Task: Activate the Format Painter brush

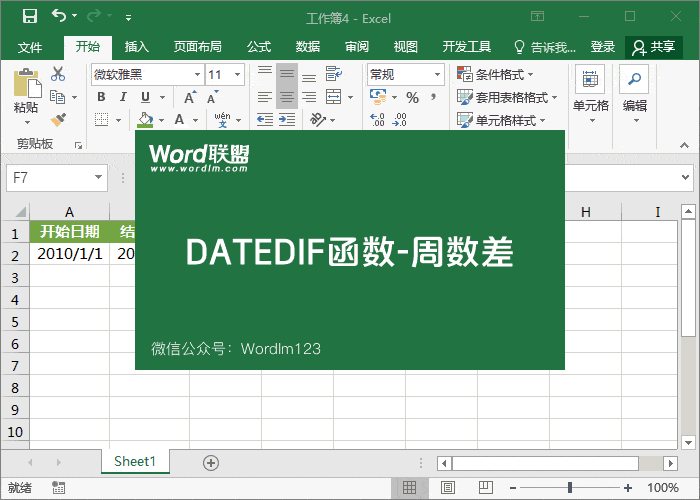Action: pyautogui.click(x=58, y=119)
